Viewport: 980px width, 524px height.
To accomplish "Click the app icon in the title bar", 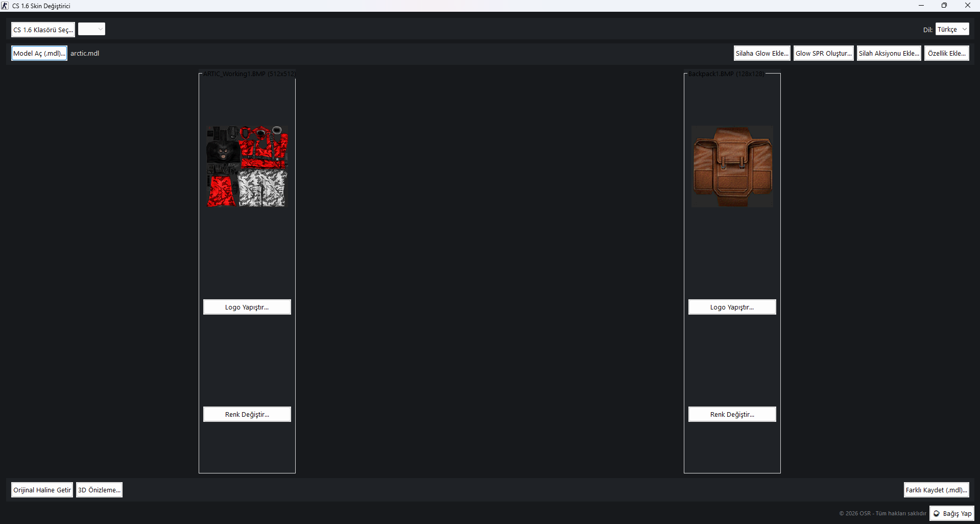I will pyautogui.click(x=5, y=6).
